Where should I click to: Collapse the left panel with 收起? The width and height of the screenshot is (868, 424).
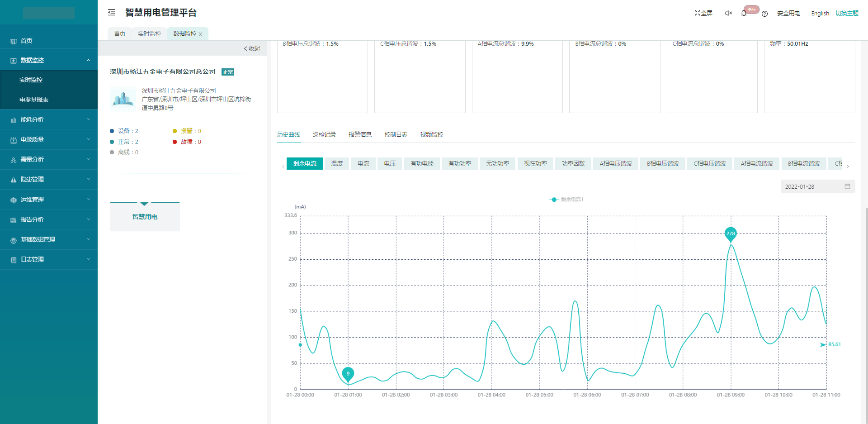coord(252,48)
